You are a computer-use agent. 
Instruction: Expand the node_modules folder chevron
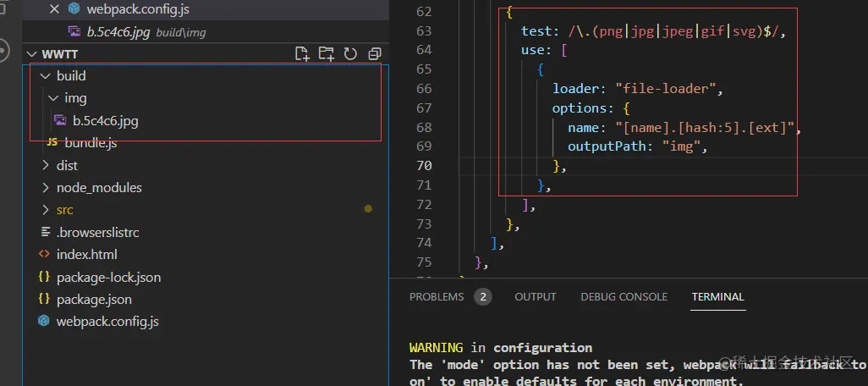(x=46, y=187)
